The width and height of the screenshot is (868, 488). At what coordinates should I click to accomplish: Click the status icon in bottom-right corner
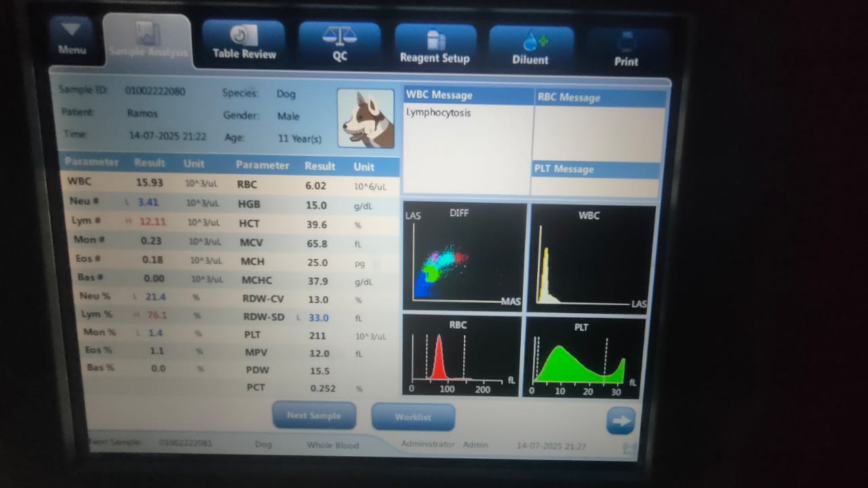click(x=631, y=448)
